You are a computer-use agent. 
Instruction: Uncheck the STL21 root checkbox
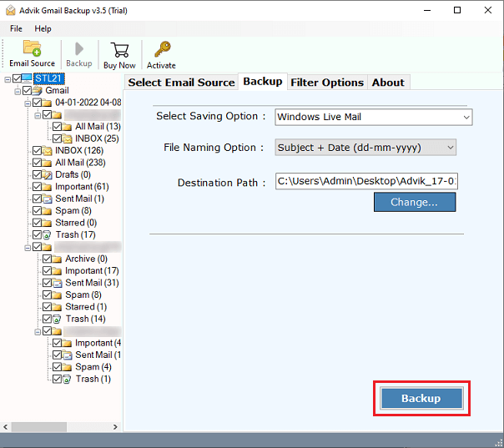click(17, 78)
